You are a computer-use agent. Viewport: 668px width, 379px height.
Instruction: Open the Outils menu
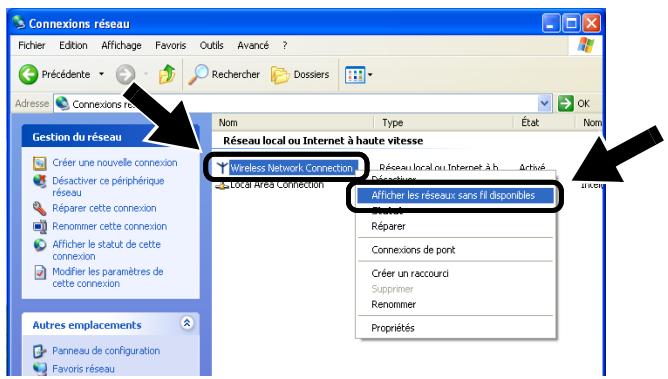(211, 45)
